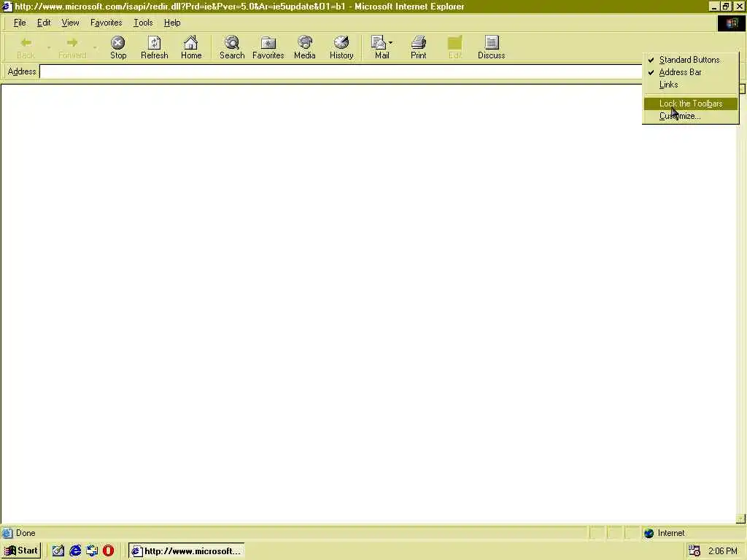This screenshot has height=560, width=747.
Task: Open the Search pane icon
Action: pyautogui.click(x=232, y=47)
